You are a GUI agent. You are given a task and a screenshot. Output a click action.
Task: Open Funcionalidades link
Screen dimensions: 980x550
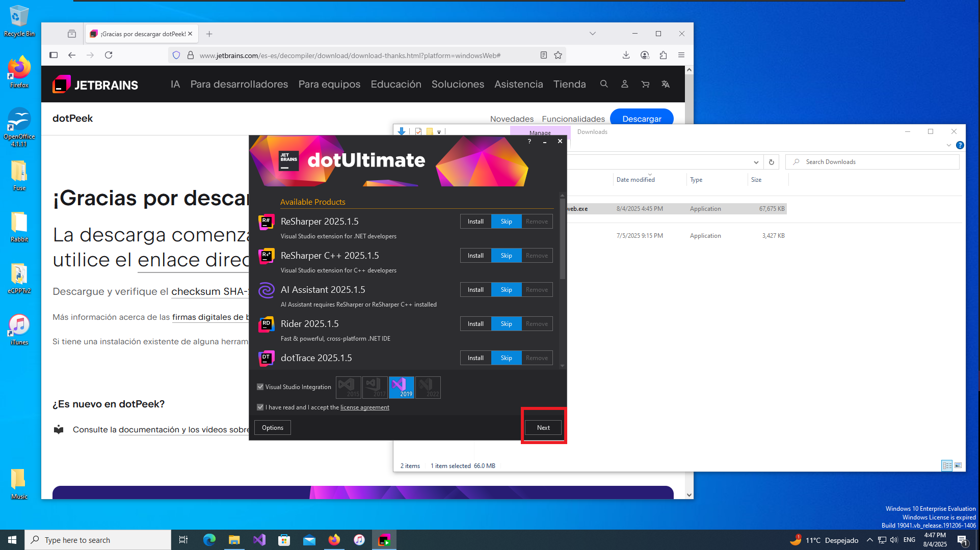pyautogui.click(x=573, y=119)
